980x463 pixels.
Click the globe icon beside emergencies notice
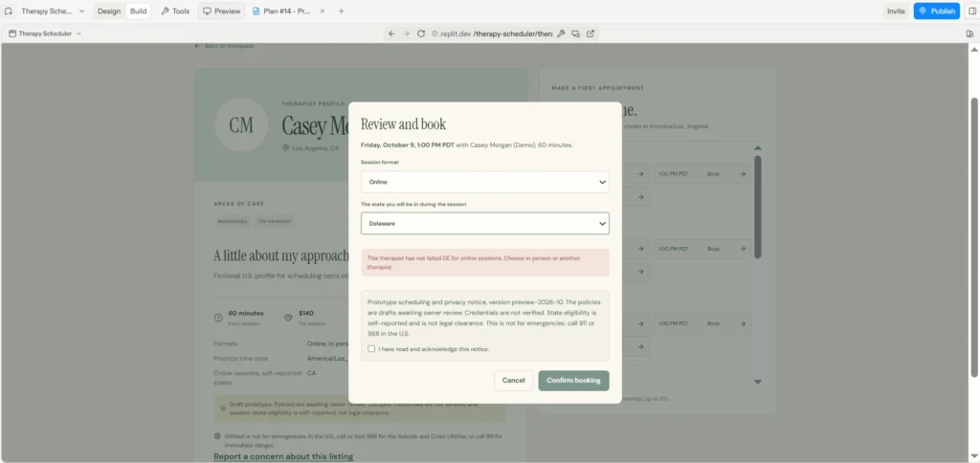pyautogui.click(x=217, y=436)
